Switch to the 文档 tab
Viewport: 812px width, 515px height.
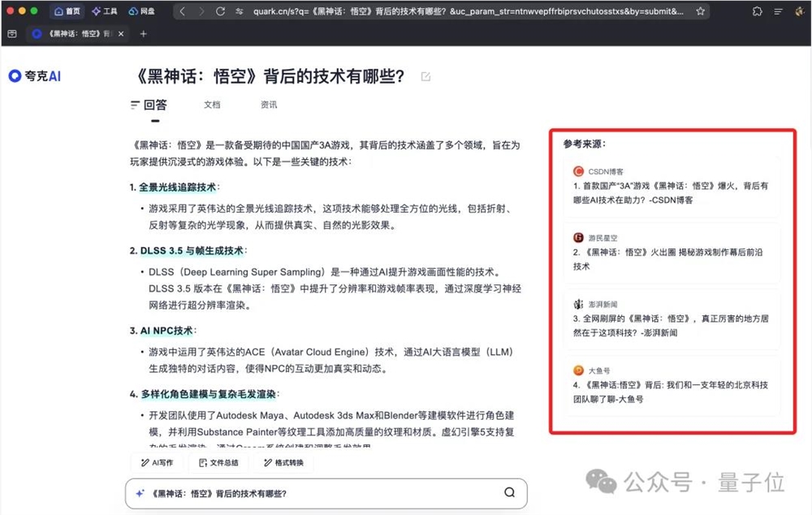click(x=211, y=105)
